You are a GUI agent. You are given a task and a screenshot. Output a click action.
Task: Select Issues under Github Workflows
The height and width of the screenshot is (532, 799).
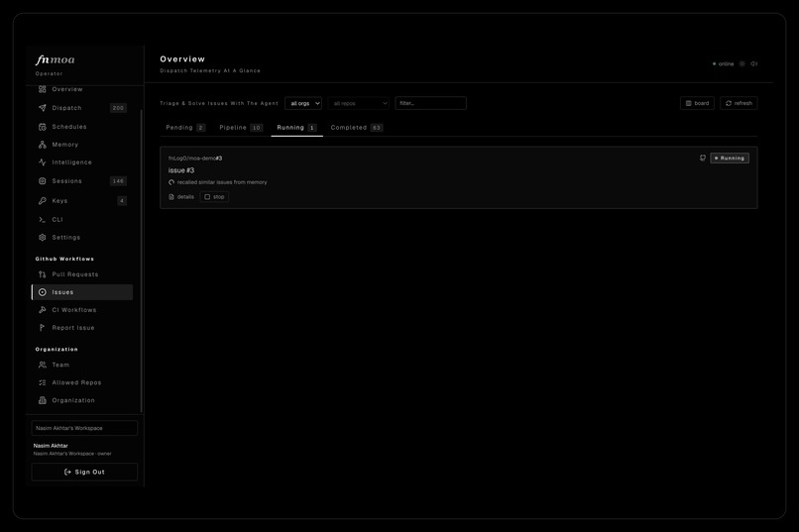coord(81,292)
